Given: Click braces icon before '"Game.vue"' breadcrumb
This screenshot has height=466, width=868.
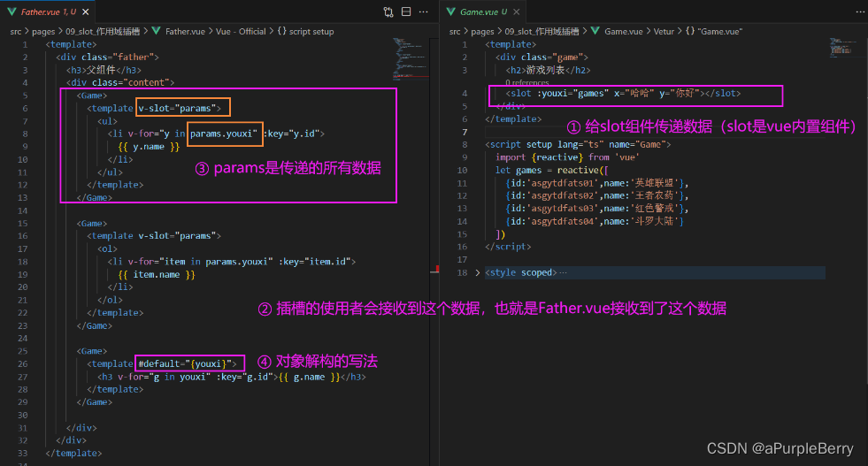Looking at the screenshot, I should pyautogui.click(x=690, y=31).
